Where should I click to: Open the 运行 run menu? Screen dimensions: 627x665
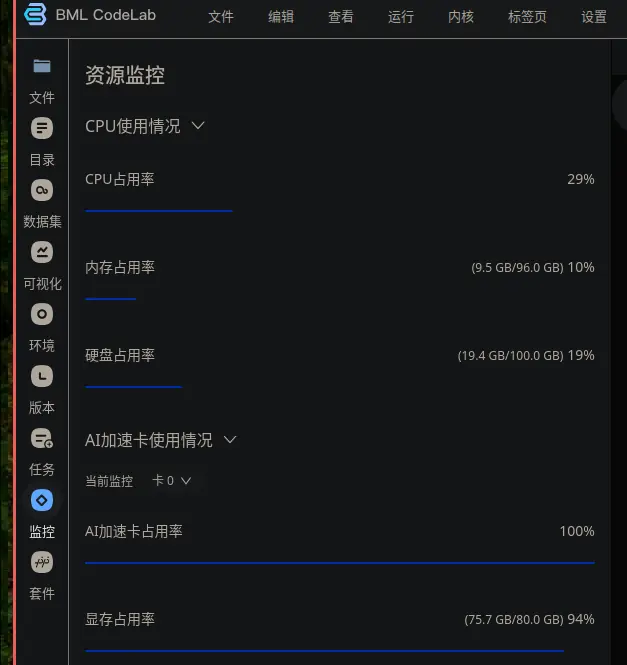tap(400, 17)
